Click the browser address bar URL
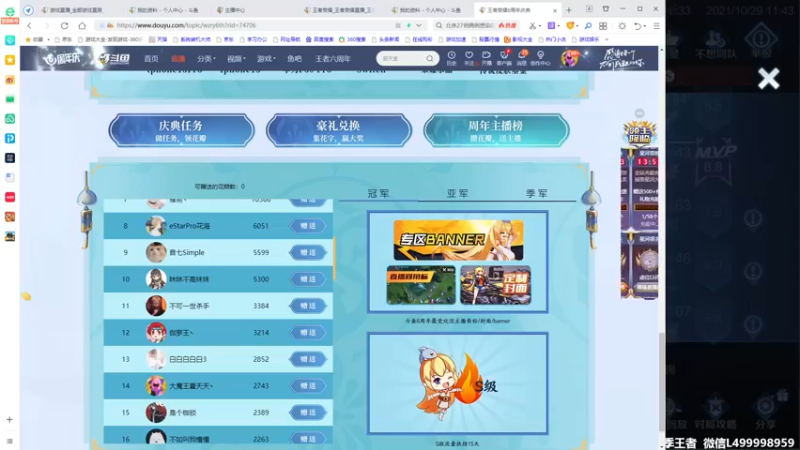The width and height of the screenshot is (800, 450). point(186,25)
